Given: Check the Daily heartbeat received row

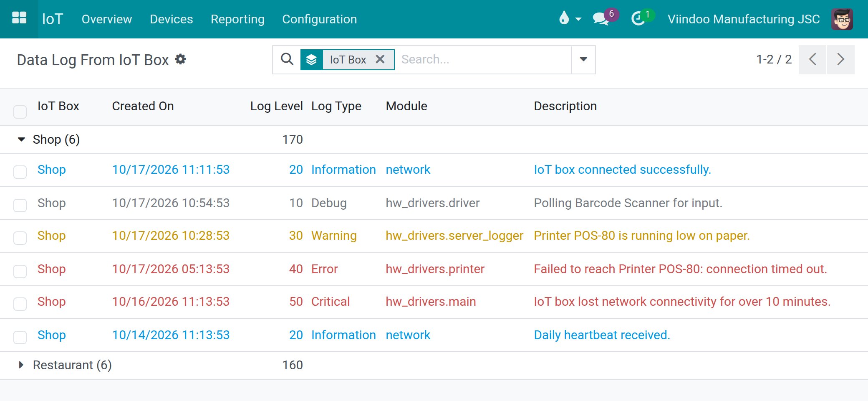Looking at the screenshot, I should [20, 337].
